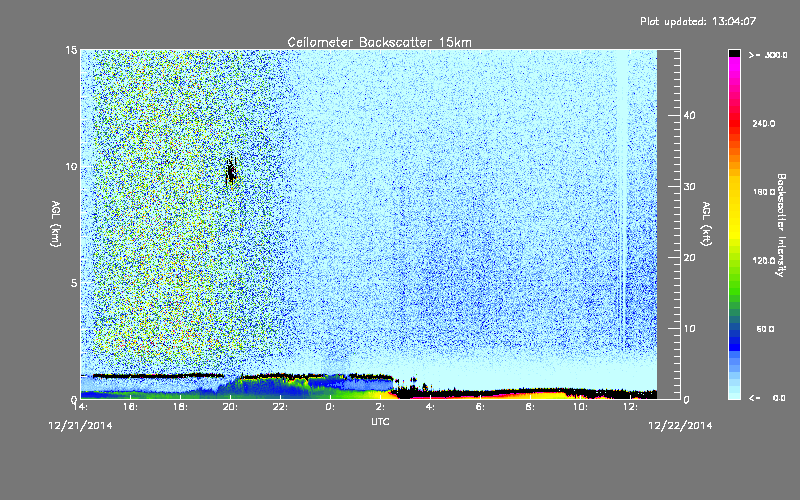800x500 pixels.
Task: Click the '0:' midnight time tick label
Action: click(330, 407)
